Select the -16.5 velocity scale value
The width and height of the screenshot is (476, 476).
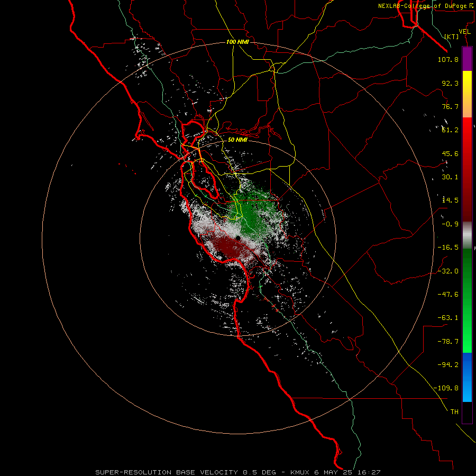tap(448, 248)
